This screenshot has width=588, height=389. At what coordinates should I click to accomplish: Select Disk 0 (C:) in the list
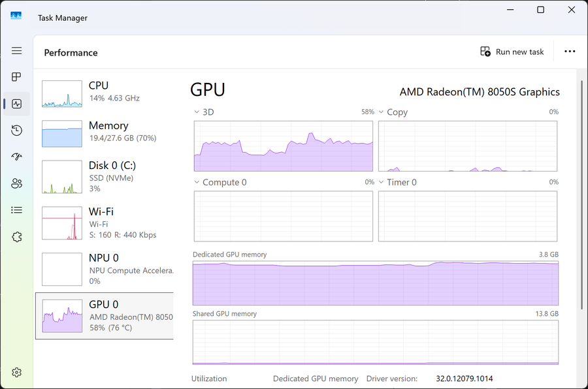[x=105, y=176]
